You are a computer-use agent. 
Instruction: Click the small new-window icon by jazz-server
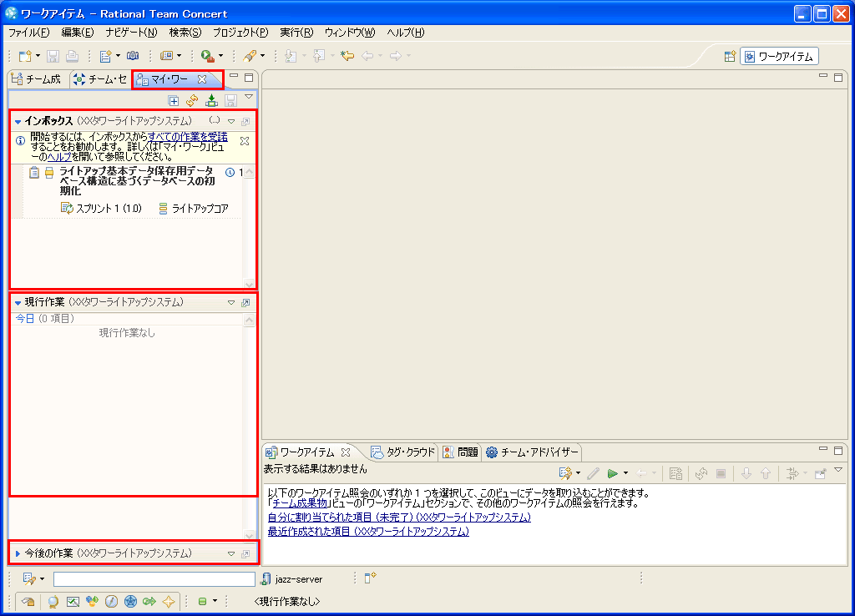[x=370, y=578]
